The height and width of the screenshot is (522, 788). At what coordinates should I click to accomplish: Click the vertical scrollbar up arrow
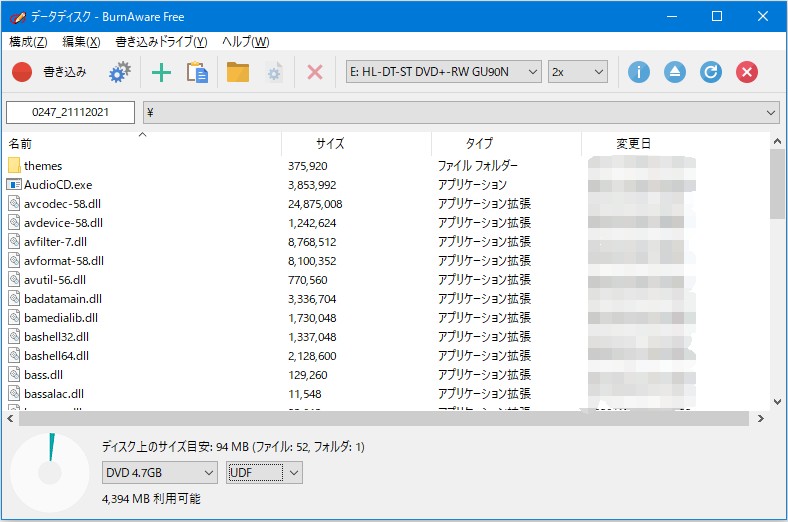(777, 142)
